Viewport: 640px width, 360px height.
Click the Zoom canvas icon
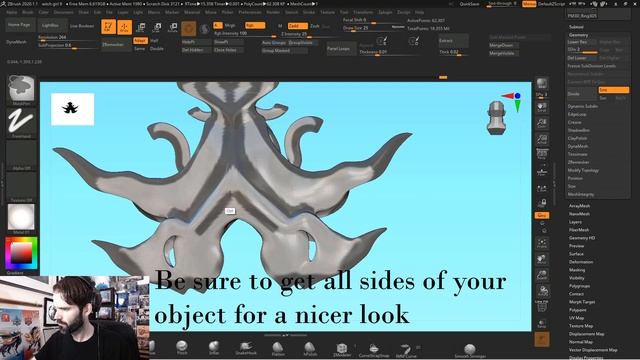[542, 123]
